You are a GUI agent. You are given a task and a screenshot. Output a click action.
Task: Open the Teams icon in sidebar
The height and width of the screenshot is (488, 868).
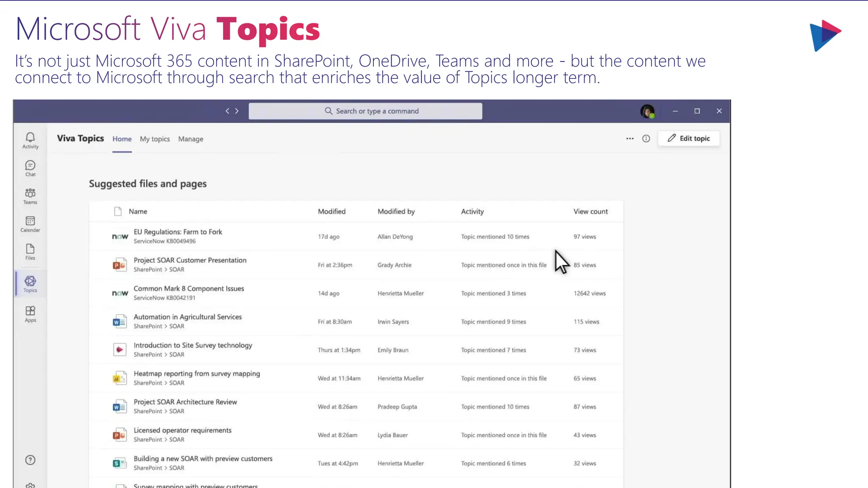click(x=30, y=196)
